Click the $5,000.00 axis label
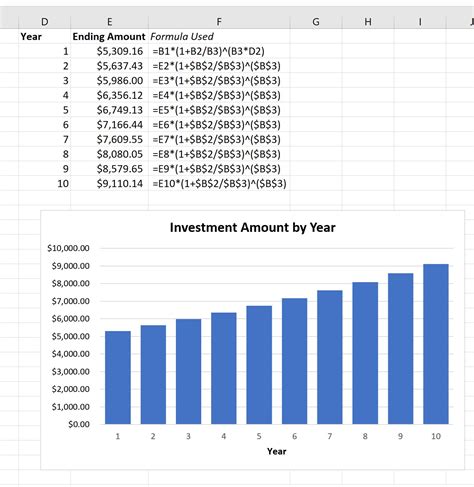The width and height of the screenshot is (474, 487). [70, 336]
